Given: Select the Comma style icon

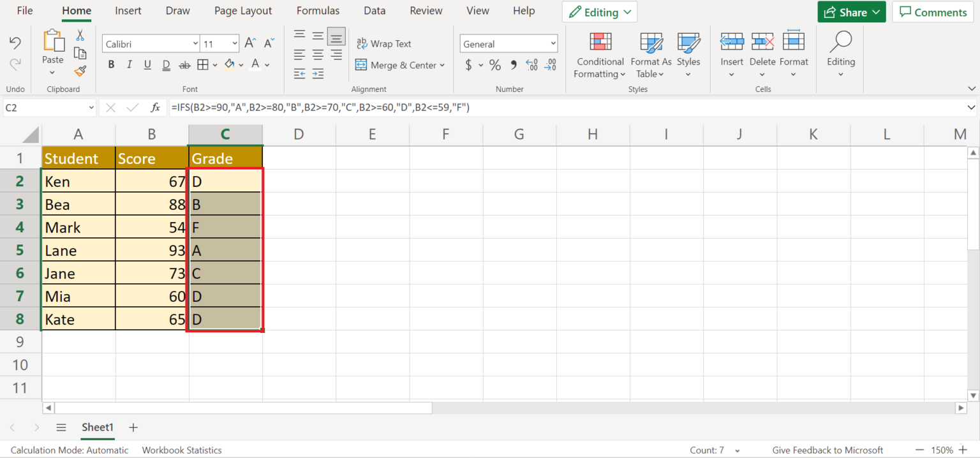Looking at the screenshot, I should 513,64.
